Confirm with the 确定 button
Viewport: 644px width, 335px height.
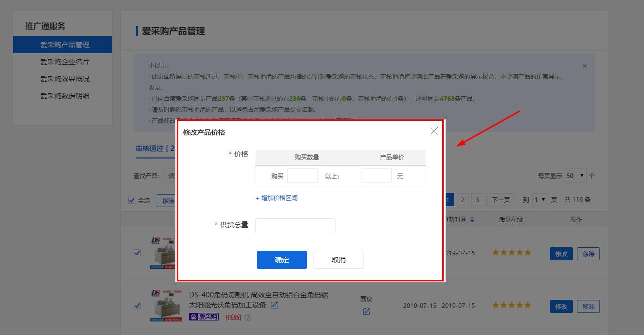pos(282,260)
